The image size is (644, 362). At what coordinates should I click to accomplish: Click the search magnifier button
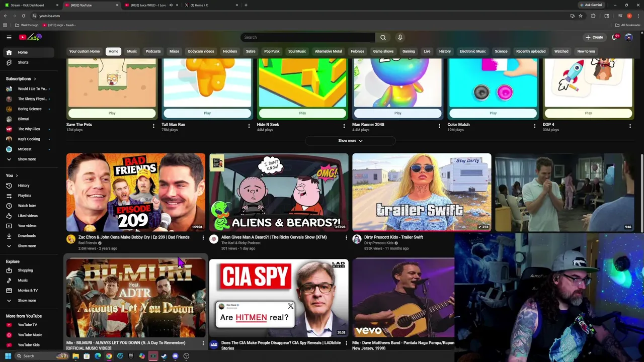click(383, 37)
